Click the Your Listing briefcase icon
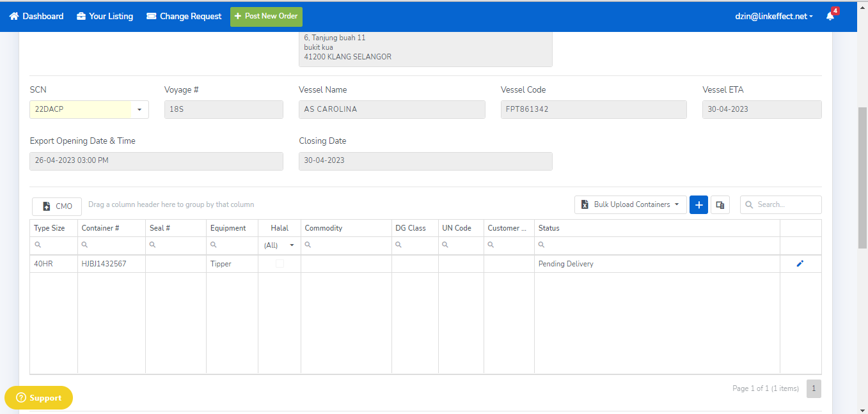 tap(81, 16)
